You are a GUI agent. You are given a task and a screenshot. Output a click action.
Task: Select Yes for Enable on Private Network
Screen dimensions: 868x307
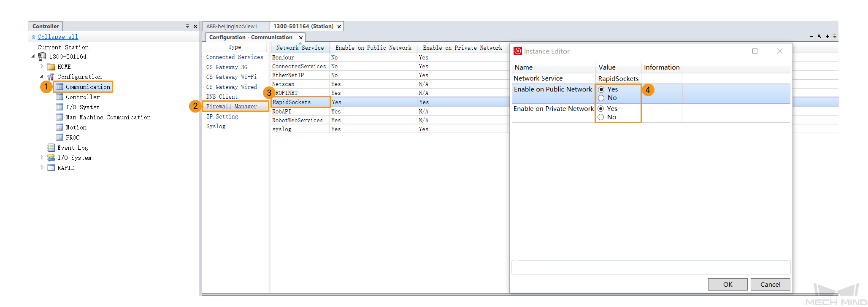[x=601, y=109]
